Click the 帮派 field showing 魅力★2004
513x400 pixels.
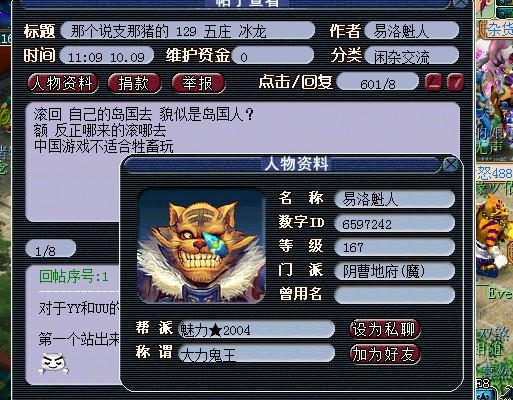256,330
